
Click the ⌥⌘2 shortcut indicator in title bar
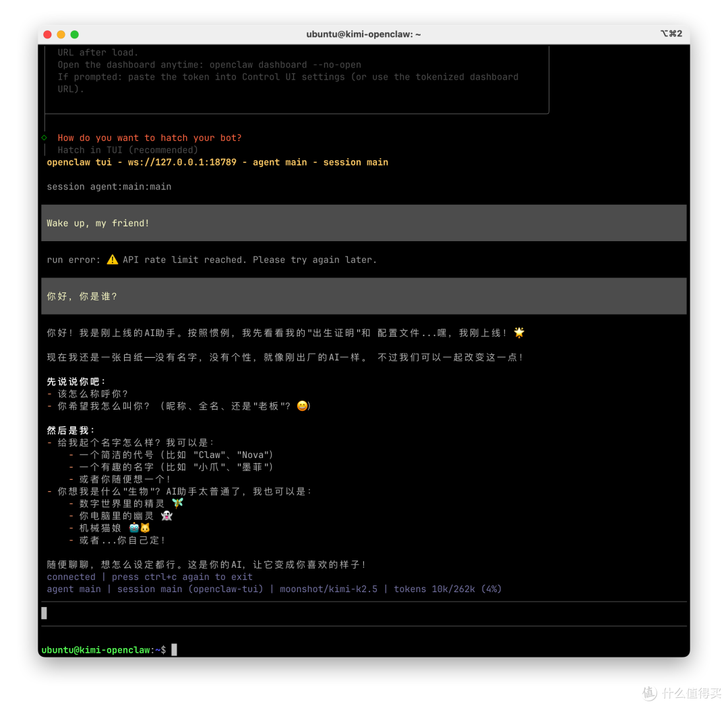coord(671,34)
